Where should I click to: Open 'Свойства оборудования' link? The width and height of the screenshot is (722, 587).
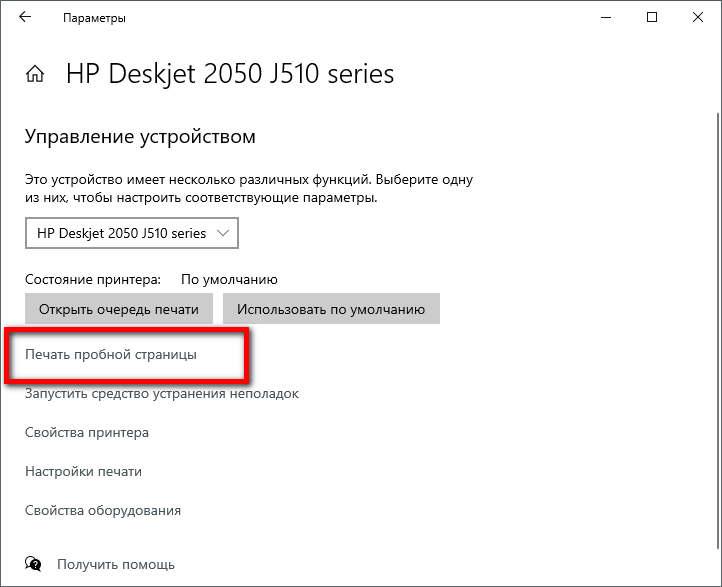click(x=103, y=511)
